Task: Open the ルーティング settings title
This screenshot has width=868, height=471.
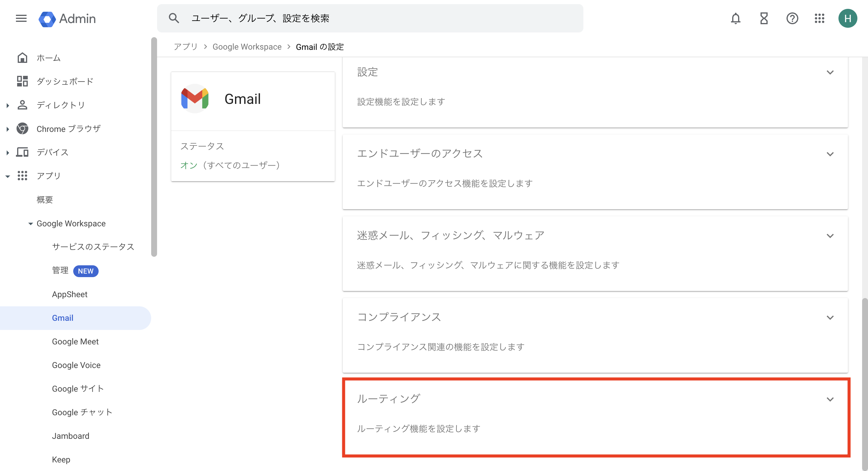Action: [389, 399]
